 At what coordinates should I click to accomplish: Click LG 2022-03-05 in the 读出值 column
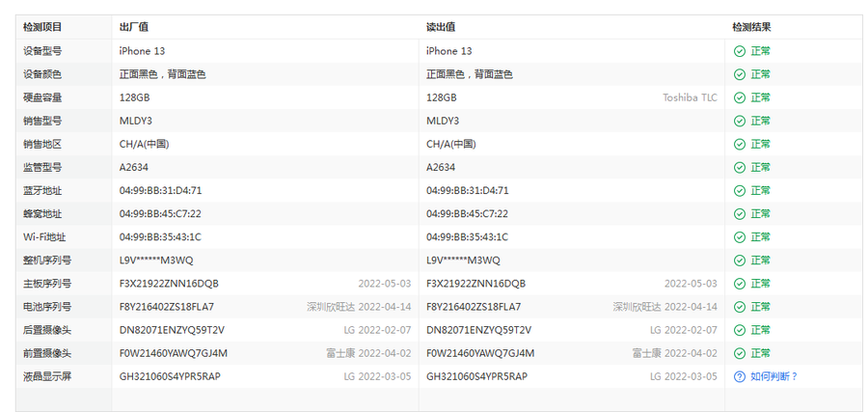(x=684, y=376)
